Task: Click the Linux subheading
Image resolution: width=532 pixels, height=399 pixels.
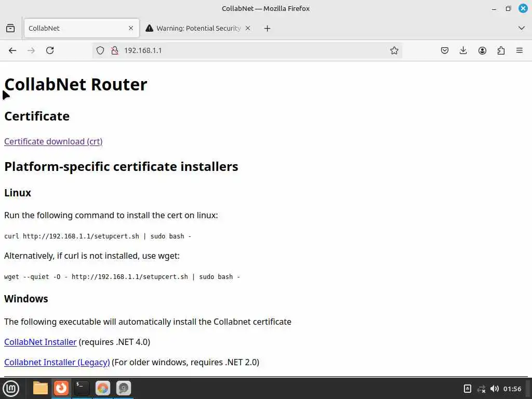Action: tap(18, 193)
